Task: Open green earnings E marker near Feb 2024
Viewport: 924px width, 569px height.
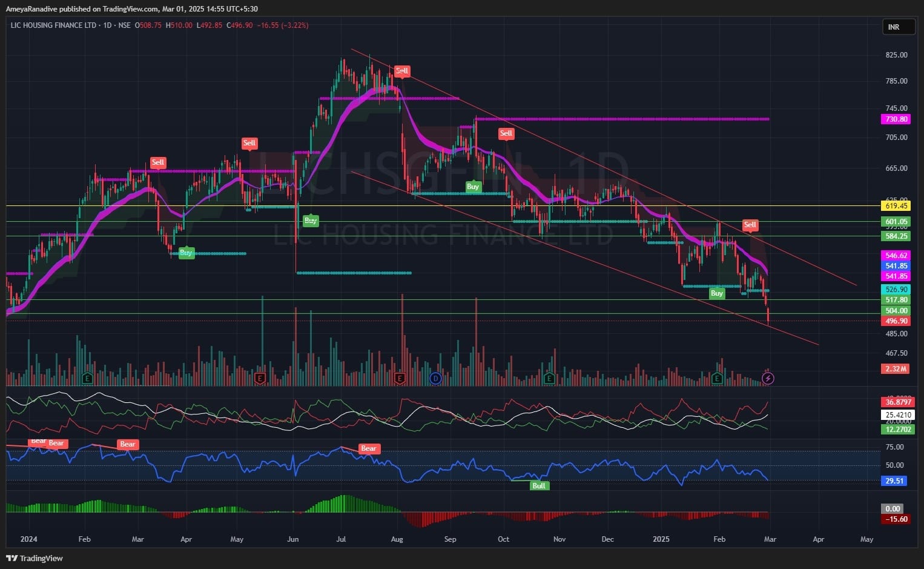Action: 87,379
